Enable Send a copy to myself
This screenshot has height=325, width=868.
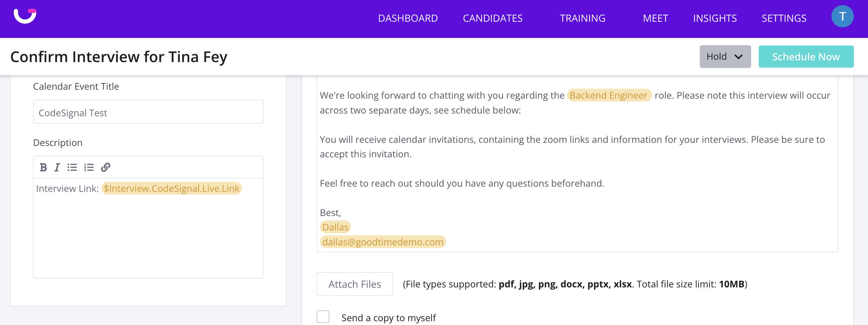click(323, 317)
